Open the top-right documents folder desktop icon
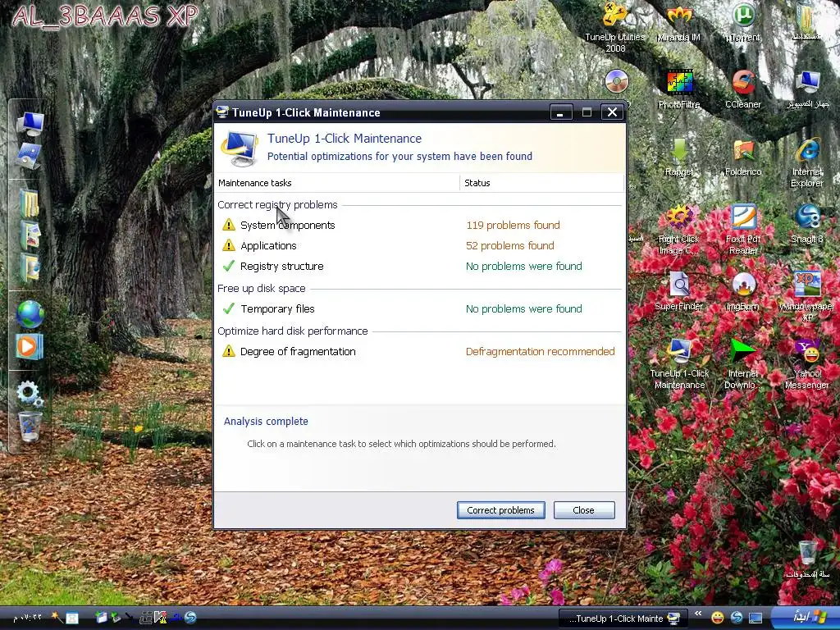Viewport: 840px width, 630px height. point(807,23)
